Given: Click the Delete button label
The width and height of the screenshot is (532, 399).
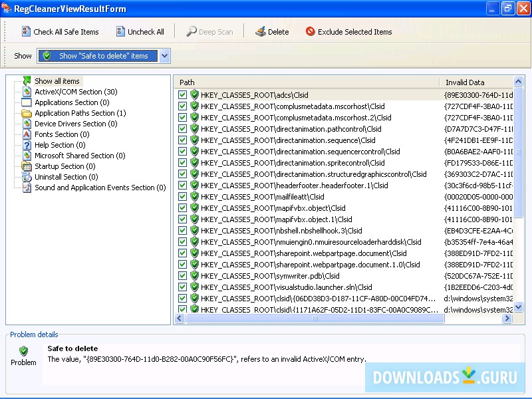Looking at the screenshot, I should tap(278, 32).
